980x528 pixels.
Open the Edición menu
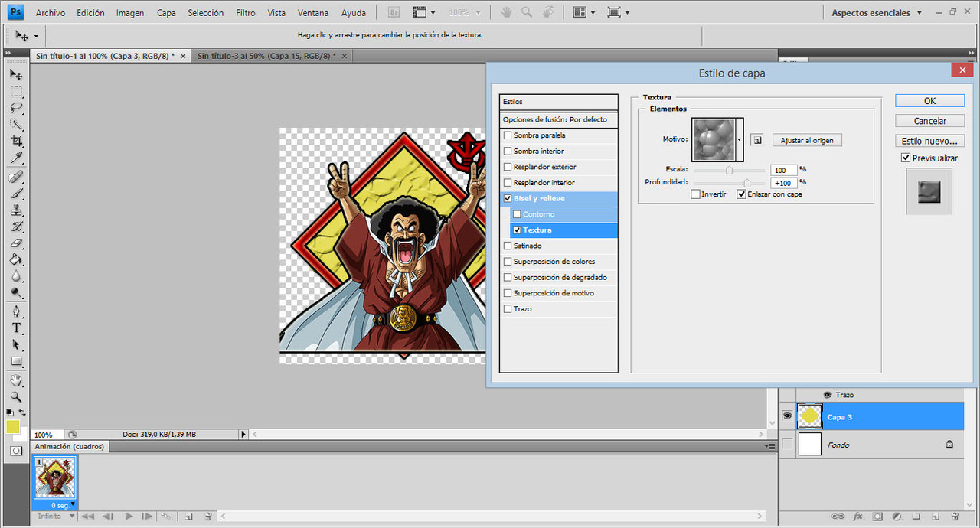pyautogui.click(x=90, y=13)
